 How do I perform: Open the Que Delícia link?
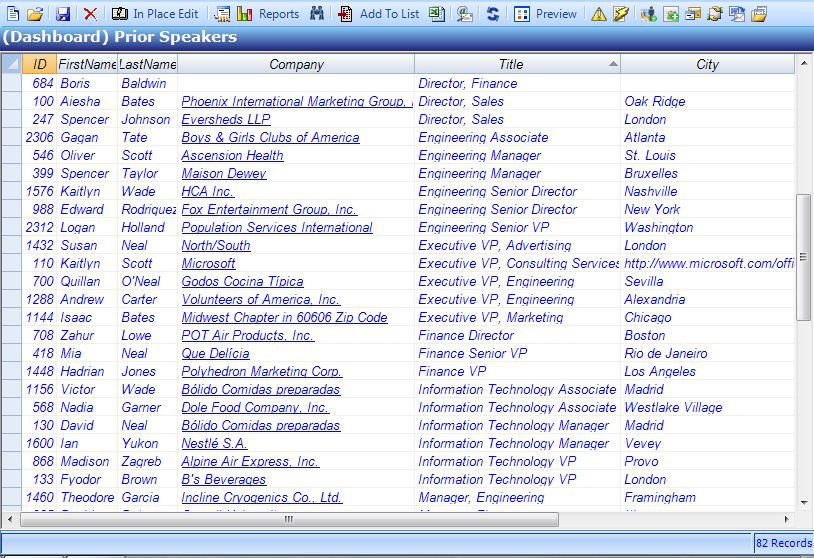215,353
